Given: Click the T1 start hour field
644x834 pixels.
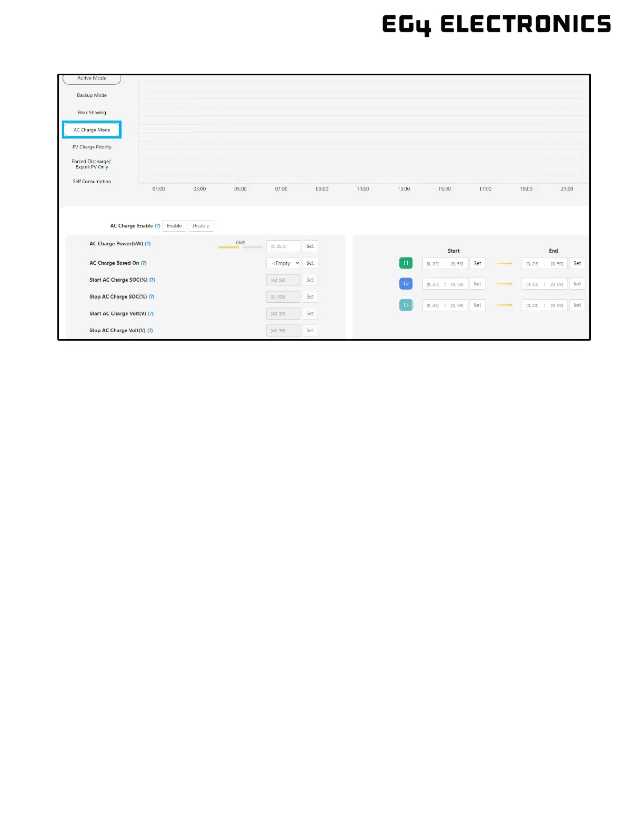Looking at the screenshot, I should click(x=432, y=264).
